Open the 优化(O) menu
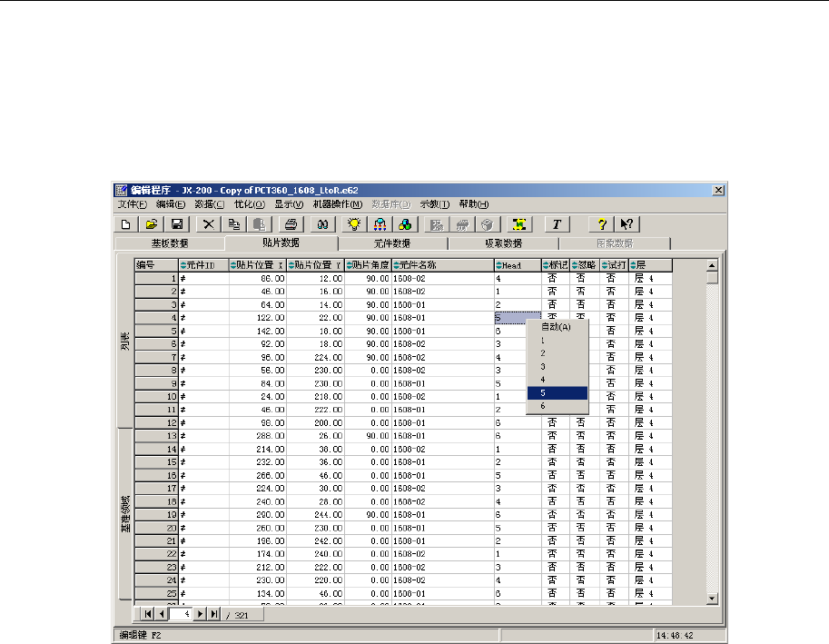 [250, 204]
